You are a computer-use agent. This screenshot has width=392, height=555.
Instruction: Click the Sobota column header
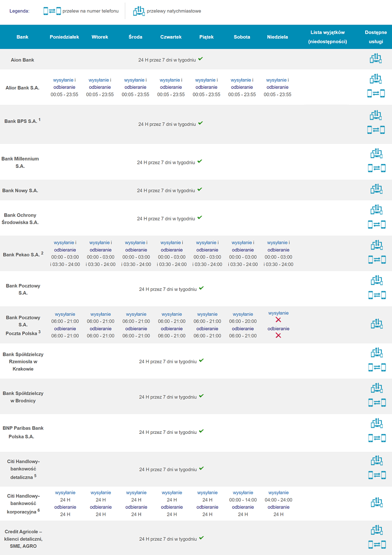(242, 37)
